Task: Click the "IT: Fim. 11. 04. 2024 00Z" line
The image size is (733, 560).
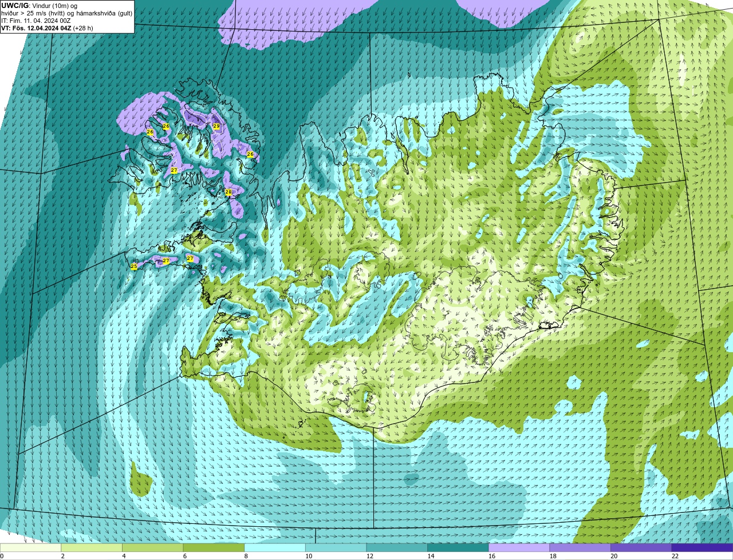Action: pyautogui.click(x=36, y=21)
